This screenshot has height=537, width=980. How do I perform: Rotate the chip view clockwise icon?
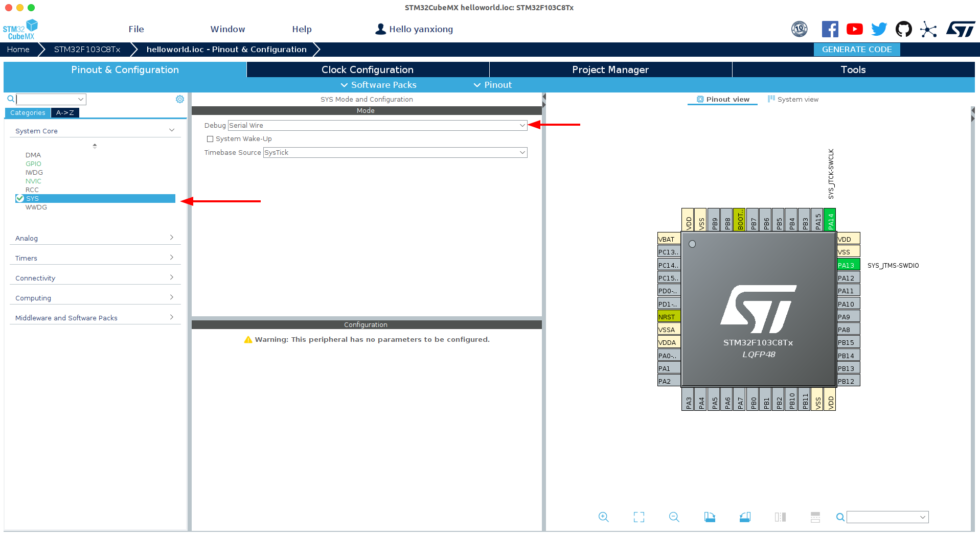coord(710,517)
